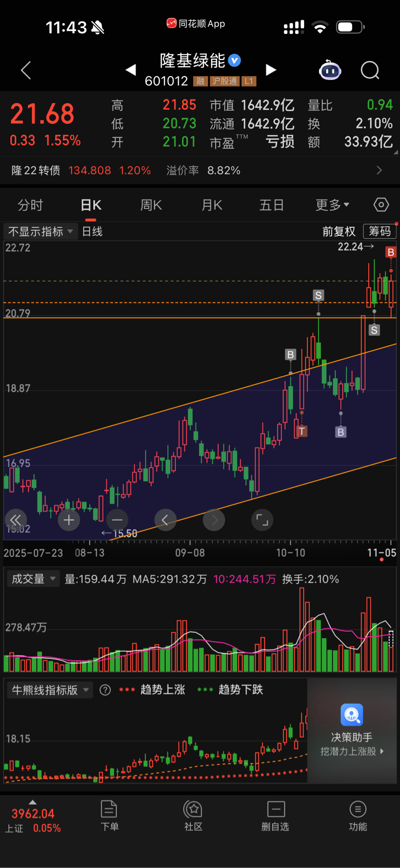Open 功能 functions menu icon
The height and width of the screenshot is (868, 400).
point(358,809)
